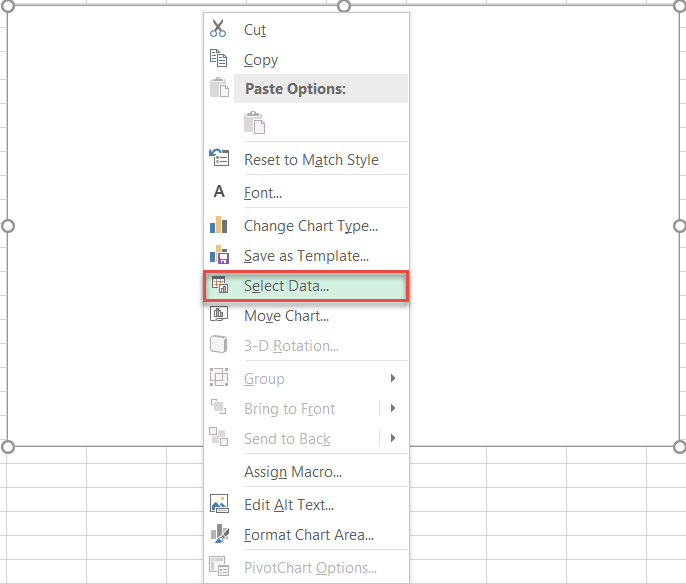Select PivotChart Options... entry
The image size is (686, 584).
(x=306, y=568)
